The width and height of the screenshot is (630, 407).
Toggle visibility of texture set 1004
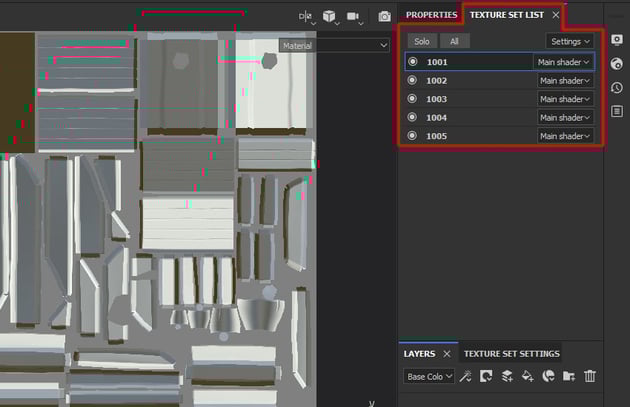[412, 117]
